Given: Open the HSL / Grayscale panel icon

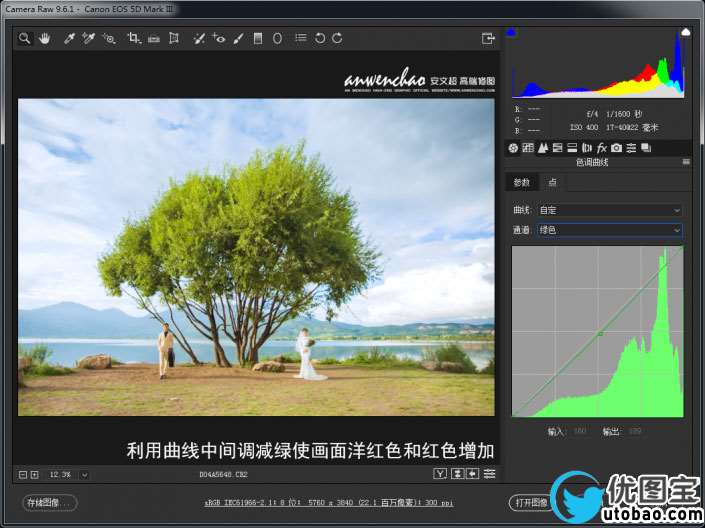Looking at the screenshot, I should point(558,148).
